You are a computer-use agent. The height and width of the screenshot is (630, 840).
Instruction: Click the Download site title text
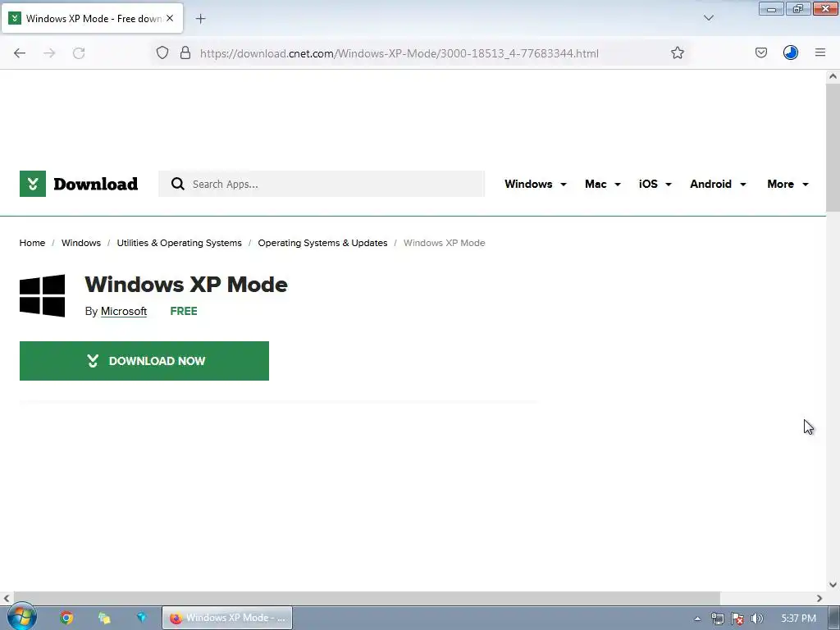tap(95, 184)
